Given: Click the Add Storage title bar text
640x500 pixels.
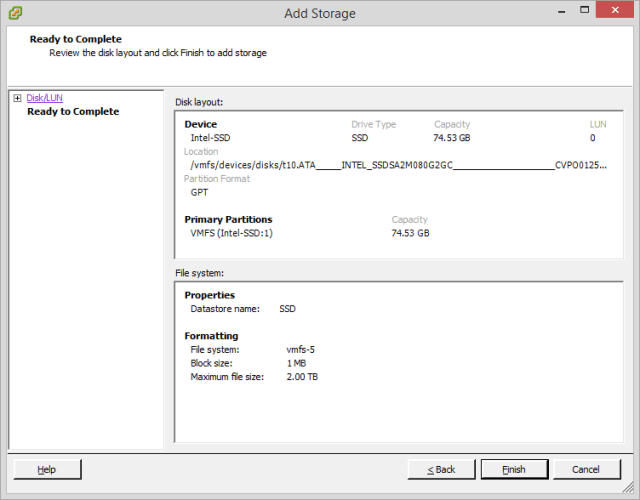Looking at the screenshot, I should point(320,13).
